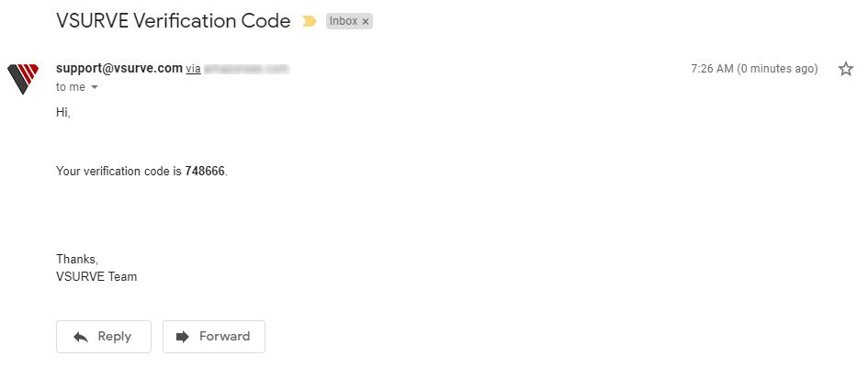
Task: Click the blurred domain after via
Action: pyautogui.click(x=247, y=69)
